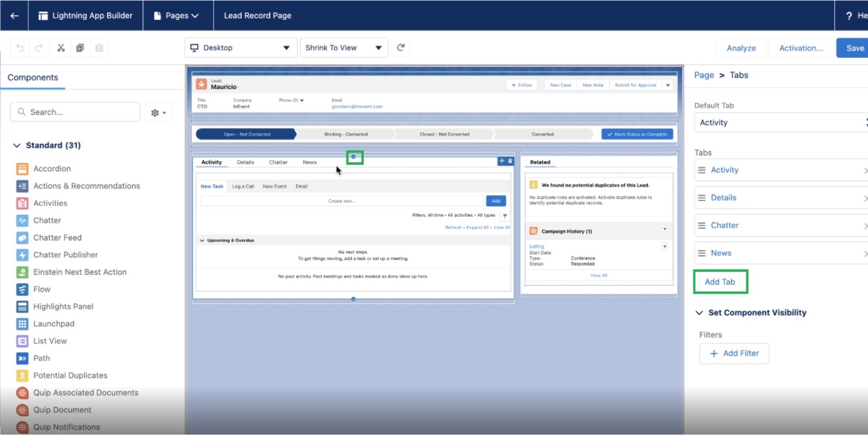Select the Flow component icon
The height and width of the screenshot is (435, 868).
tap(22, 289)
